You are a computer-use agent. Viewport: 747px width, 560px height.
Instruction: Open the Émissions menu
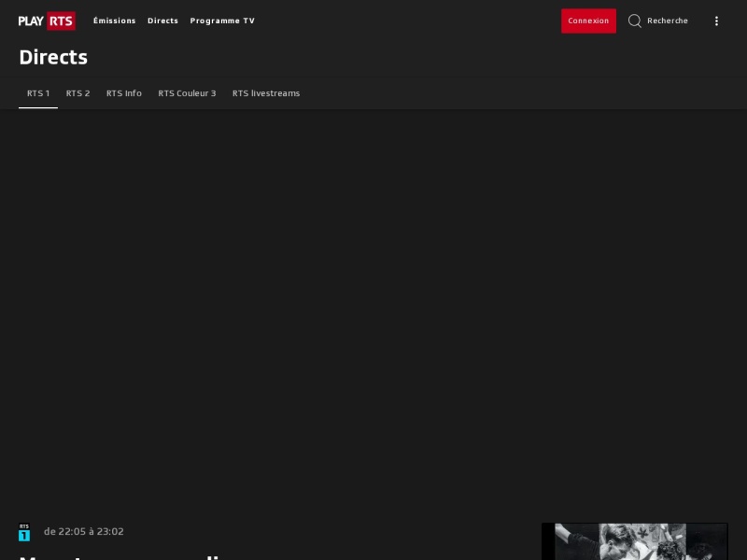pos(114,21)
